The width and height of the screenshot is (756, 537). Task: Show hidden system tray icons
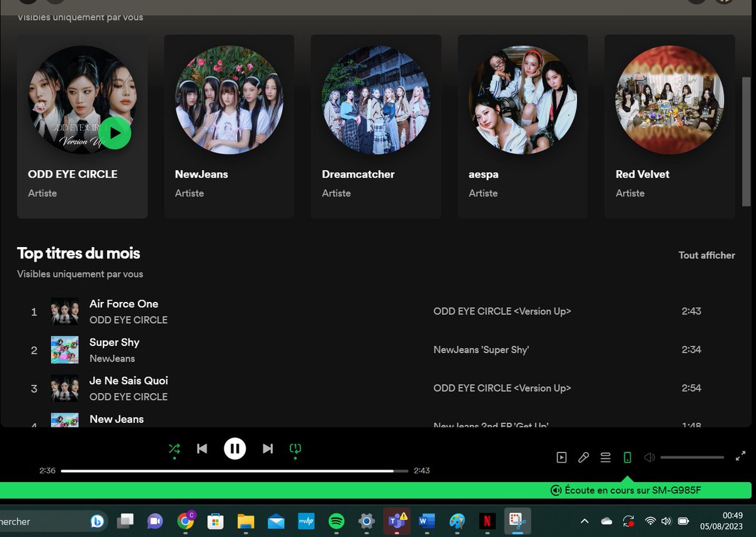tap(585, 521)
